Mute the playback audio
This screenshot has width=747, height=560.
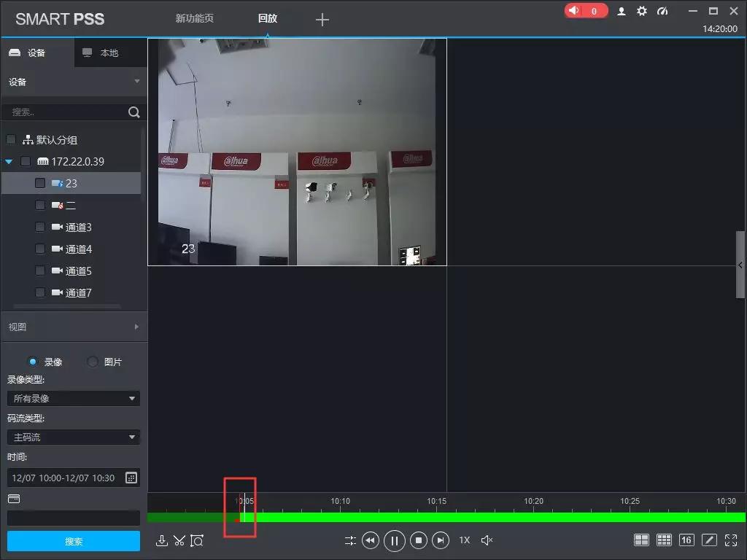[487, 540]
